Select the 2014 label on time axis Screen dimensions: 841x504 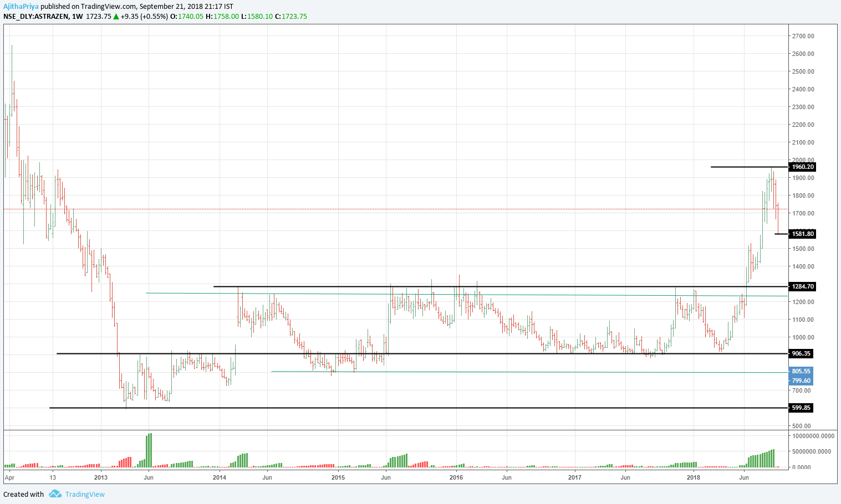220,477
